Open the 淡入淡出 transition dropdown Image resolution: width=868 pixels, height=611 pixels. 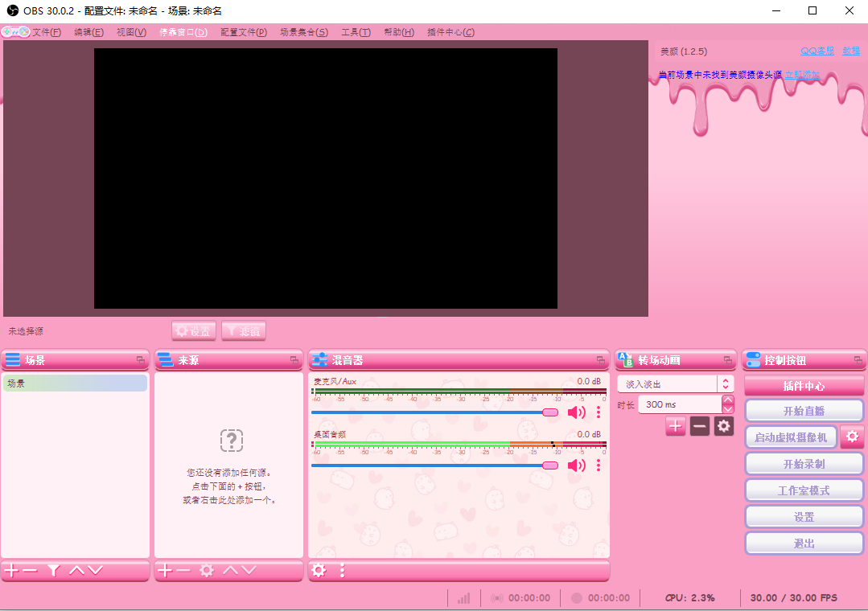click(x=676, y=384)
